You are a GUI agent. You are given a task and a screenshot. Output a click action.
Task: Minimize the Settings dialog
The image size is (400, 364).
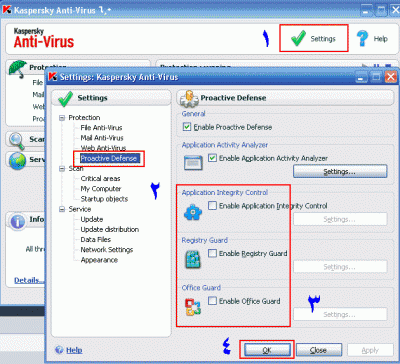coord(361,77)
